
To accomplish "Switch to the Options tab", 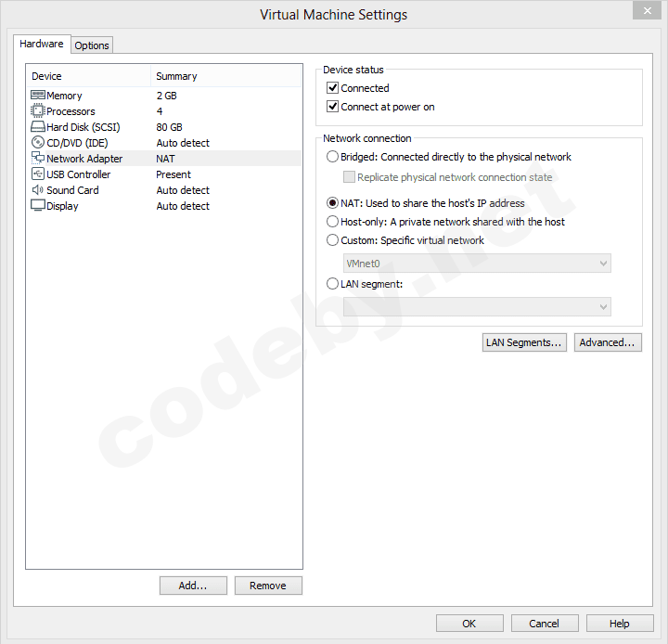I will point(92,45).
